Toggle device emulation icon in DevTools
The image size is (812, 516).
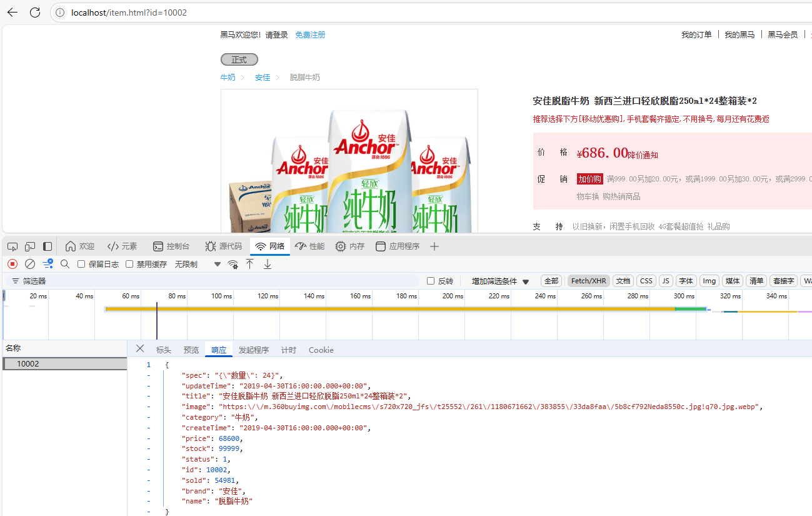(30, 246)
